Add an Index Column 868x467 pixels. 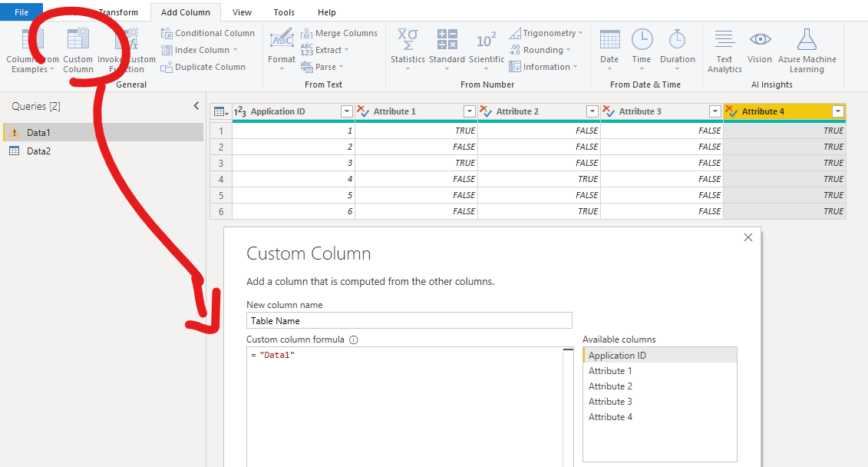pos(199,50)
